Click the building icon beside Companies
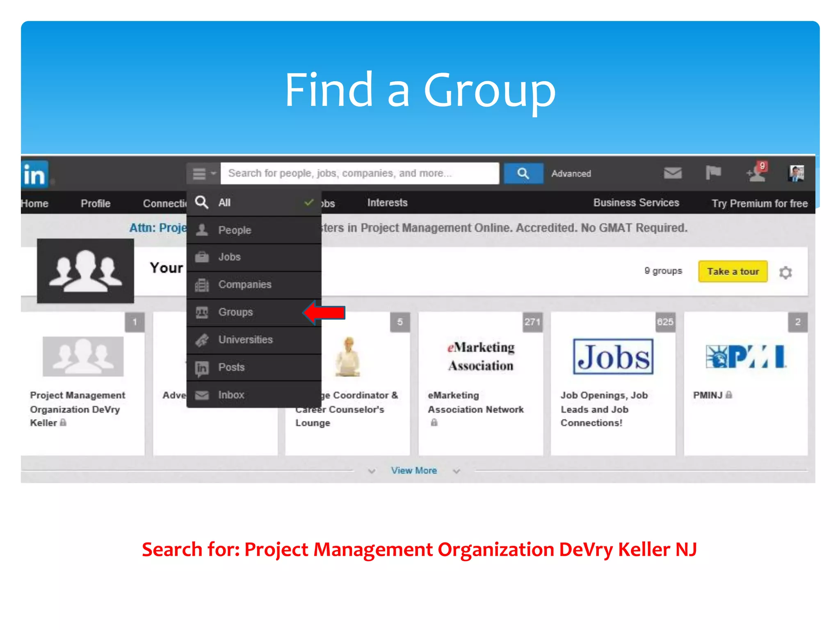Screen dimensions: 840x630 pos(202,285)
